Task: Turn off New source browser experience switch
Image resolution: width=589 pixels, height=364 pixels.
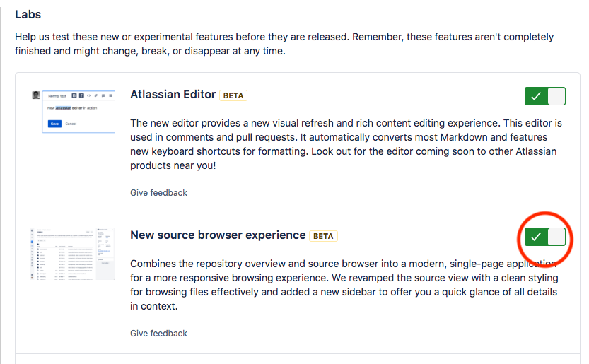Action: [x=544, y=237]
